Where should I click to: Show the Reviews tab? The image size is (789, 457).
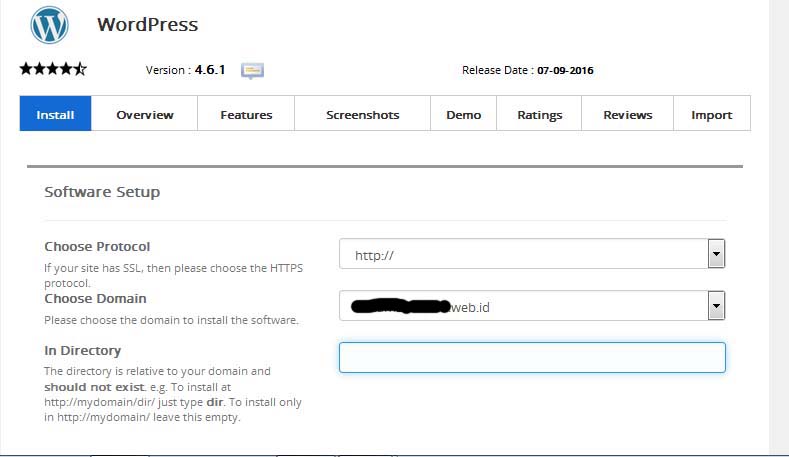[x=627, y=115]
